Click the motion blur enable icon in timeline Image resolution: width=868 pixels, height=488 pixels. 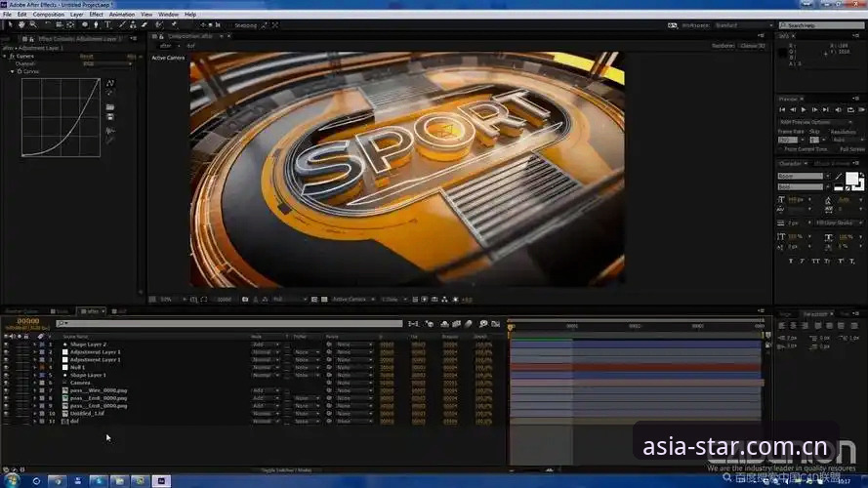pyautogui.click(x=469, y=324)
